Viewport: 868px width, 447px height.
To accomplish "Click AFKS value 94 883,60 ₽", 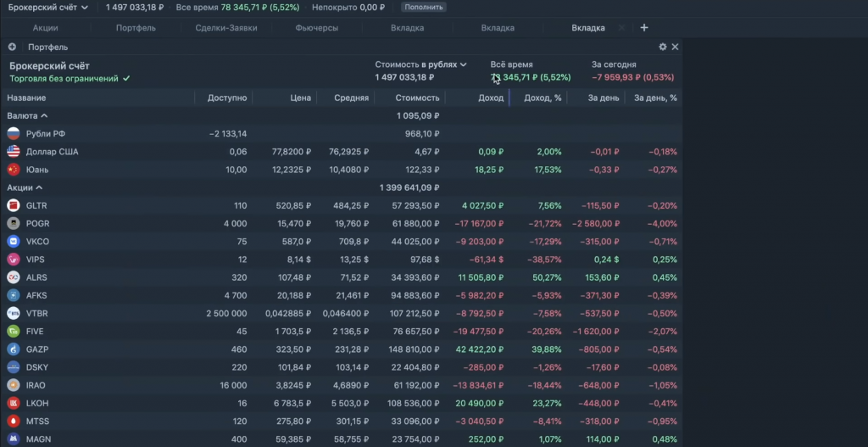I will coord(415,295).
